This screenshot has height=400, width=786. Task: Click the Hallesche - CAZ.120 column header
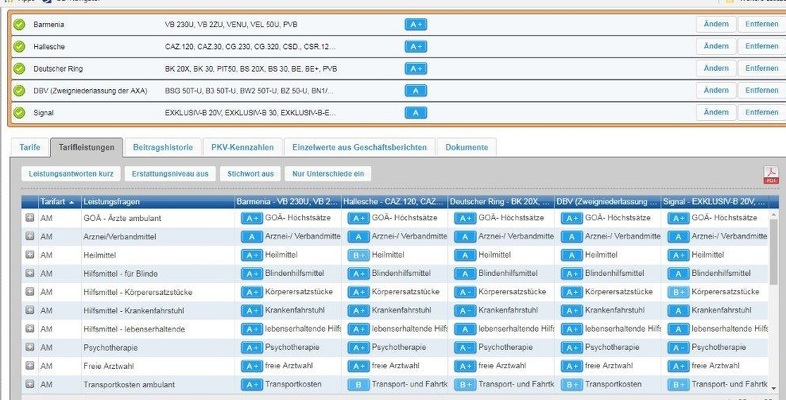point(395,202)
